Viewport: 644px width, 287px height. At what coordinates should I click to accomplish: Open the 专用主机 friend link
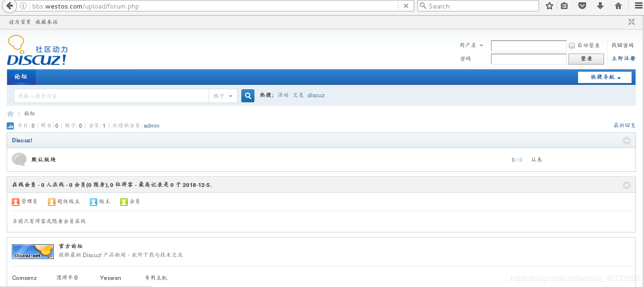(x=156, y=278)
